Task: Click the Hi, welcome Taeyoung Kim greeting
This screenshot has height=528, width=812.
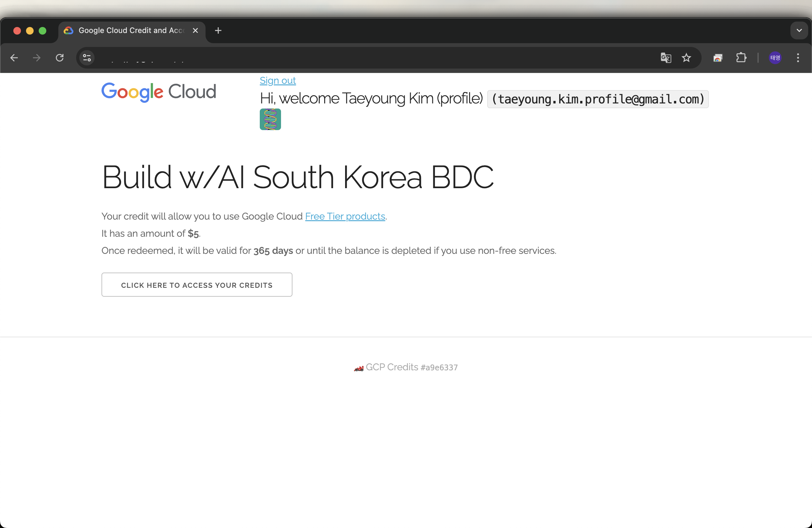Action: pos(371,99)
